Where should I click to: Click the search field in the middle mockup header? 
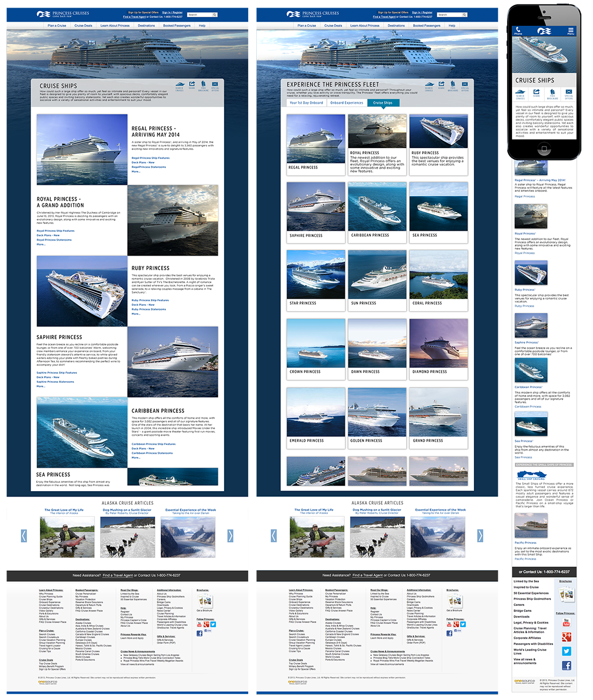(449, 15)
